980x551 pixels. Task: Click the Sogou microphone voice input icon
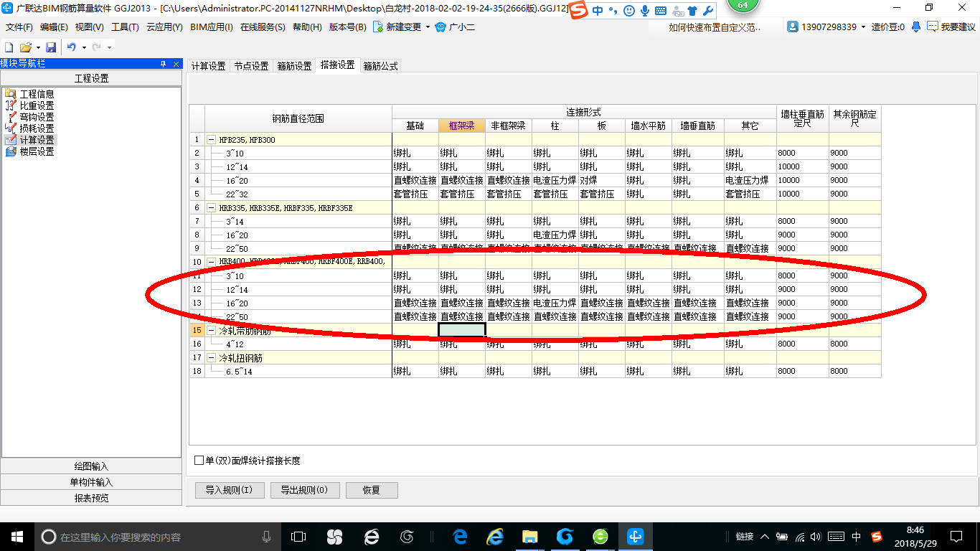pyautogui.click(x=645, y=11)
